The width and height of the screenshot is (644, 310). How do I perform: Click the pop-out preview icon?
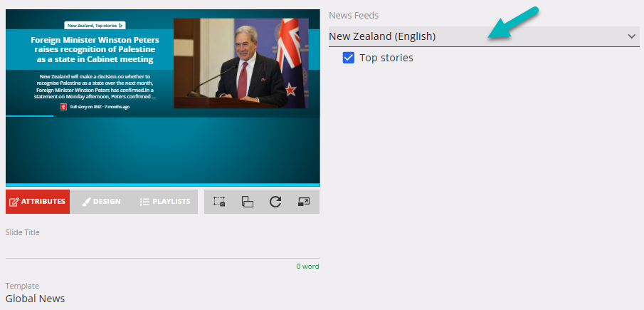click(x=304, y=202)
